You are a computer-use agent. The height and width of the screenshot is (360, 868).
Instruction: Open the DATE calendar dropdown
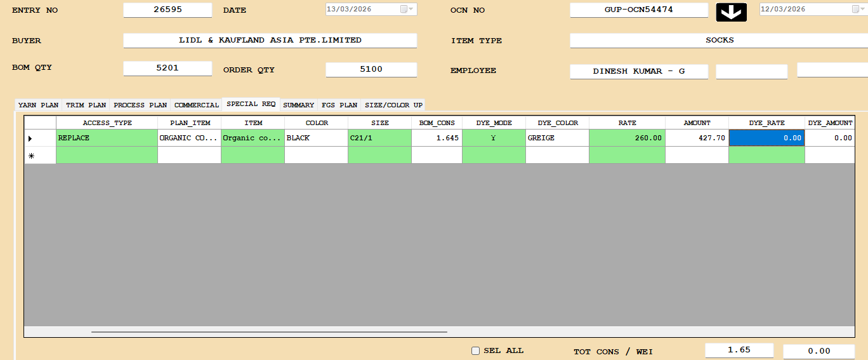[x=407, y=10]
